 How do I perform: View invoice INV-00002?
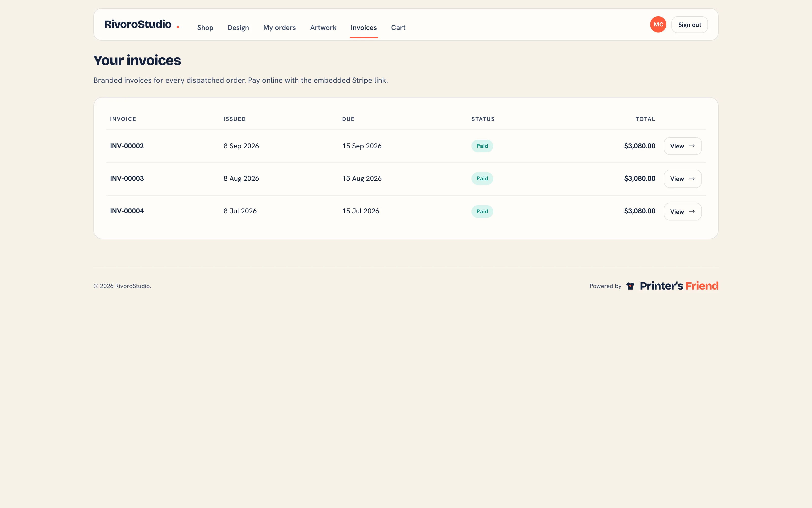683,146
